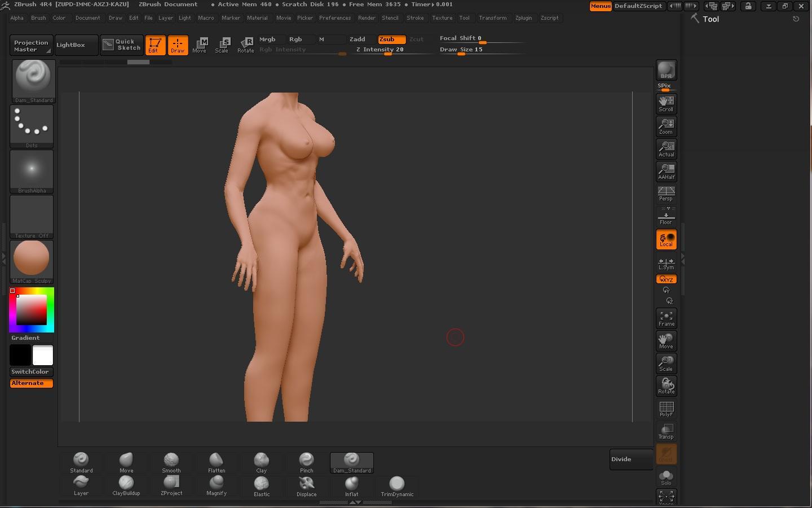This screenshot has height=508, width=812.
Task: Toggle Draw mode
Action: coord(178,45)
